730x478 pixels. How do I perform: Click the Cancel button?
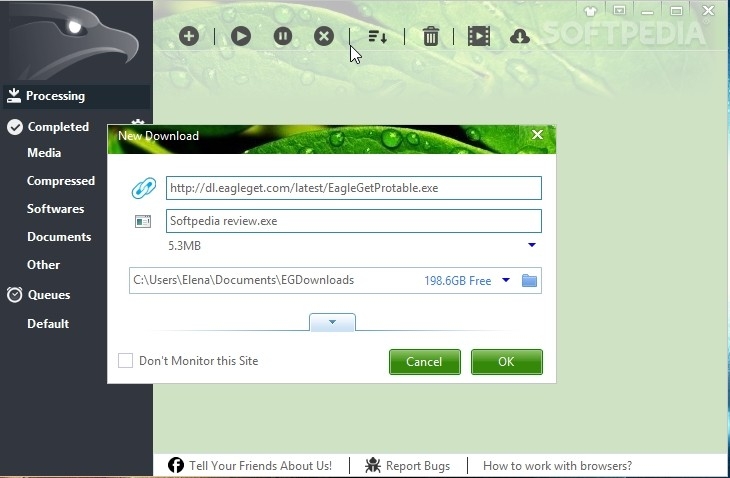(x=425, y=362)
